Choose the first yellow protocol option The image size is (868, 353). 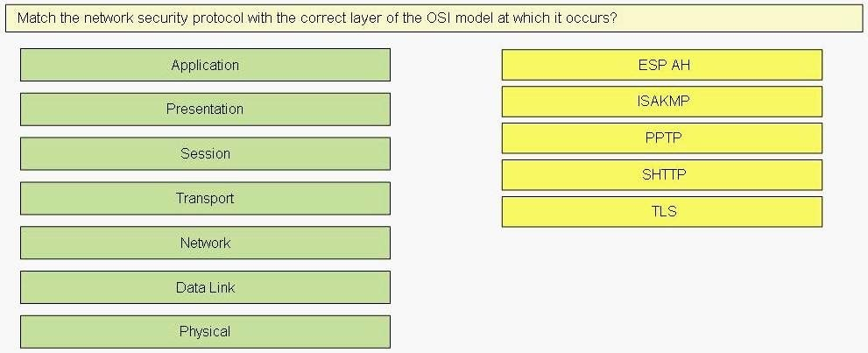click(662, 65)
